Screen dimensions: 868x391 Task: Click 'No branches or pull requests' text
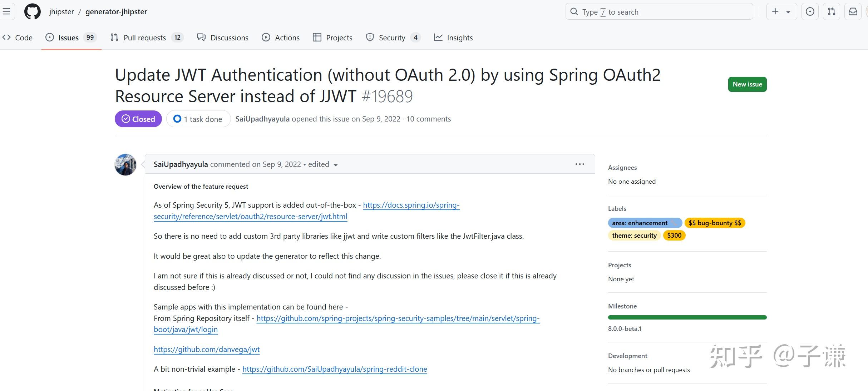click(x=649, y=370)
